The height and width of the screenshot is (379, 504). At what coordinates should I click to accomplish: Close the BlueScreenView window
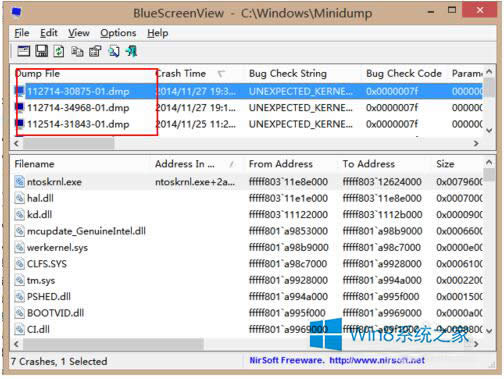coord(480,10)
